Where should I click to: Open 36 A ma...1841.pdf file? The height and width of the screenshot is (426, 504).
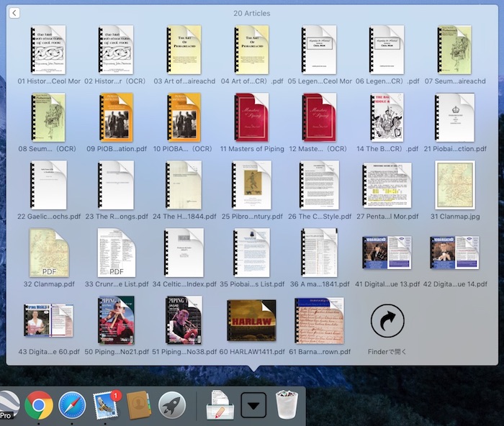click(x=319, y=253)
